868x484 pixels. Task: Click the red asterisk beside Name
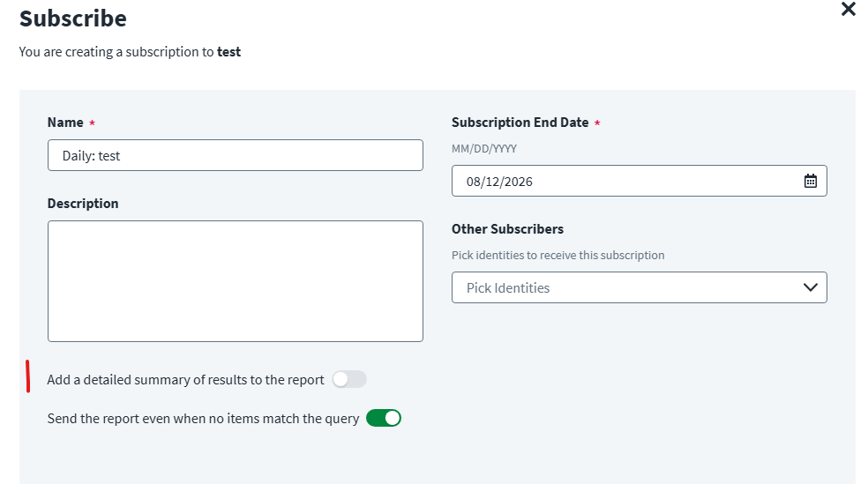click(x=93, y=123)
